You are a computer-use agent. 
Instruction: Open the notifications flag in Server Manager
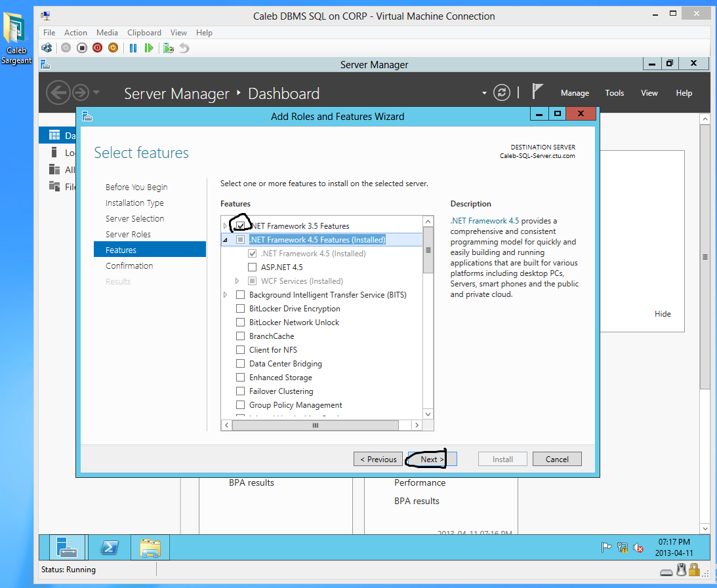pos(537,91)
